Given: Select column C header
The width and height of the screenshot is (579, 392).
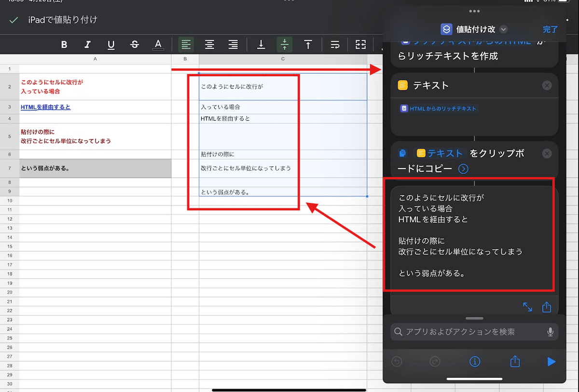Looking at the screenshot, I should 283,59.
